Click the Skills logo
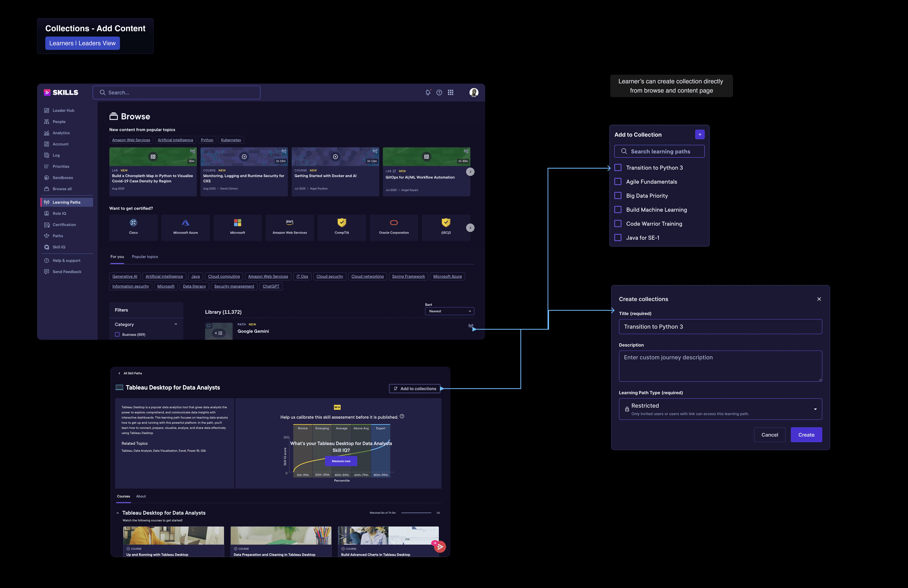Viewport: 908px width, 588px height. (x=61, y=93)
